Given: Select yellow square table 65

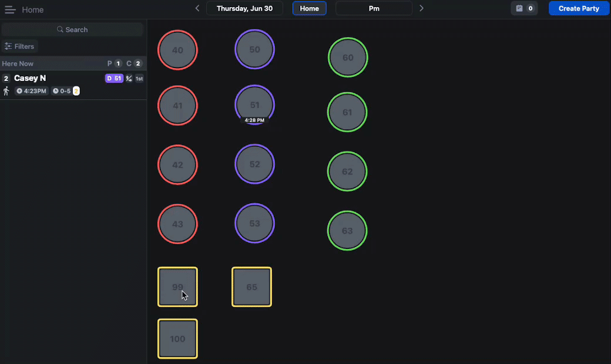Looking at the screenshot, I should coord(251,287).
